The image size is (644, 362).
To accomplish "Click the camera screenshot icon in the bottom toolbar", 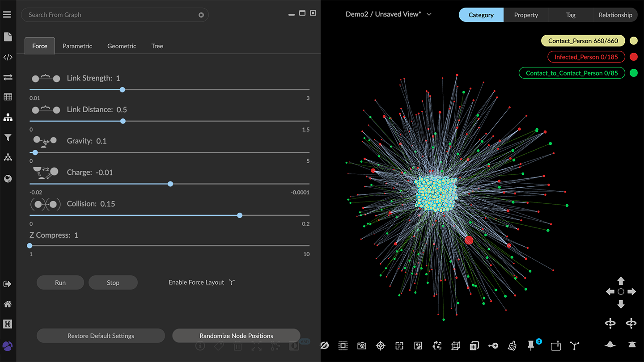I will click(362, 345).
